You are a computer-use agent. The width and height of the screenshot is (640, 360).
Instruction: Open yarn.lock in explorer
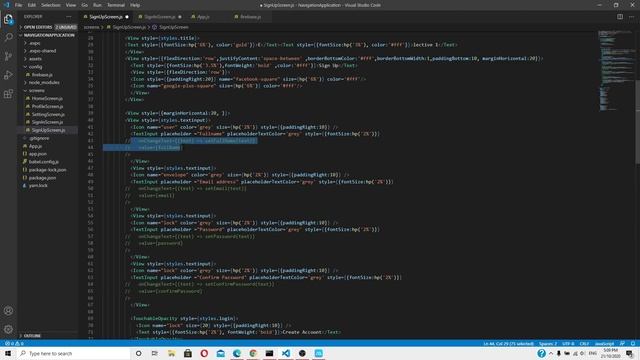pos(38,186)
